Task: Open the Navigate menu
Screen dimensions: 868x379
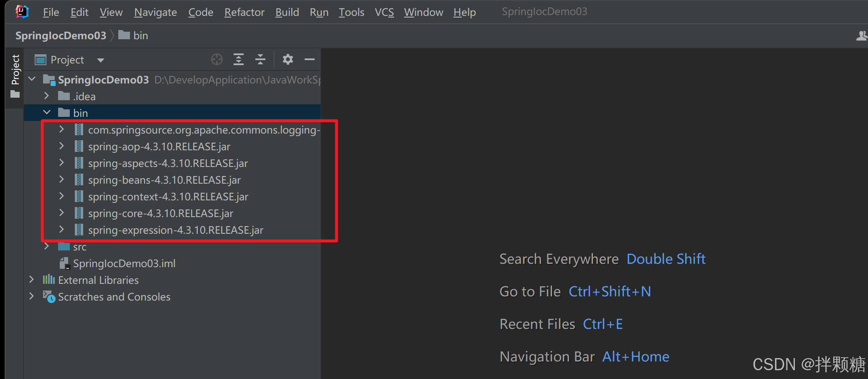Action: [155, 12]
